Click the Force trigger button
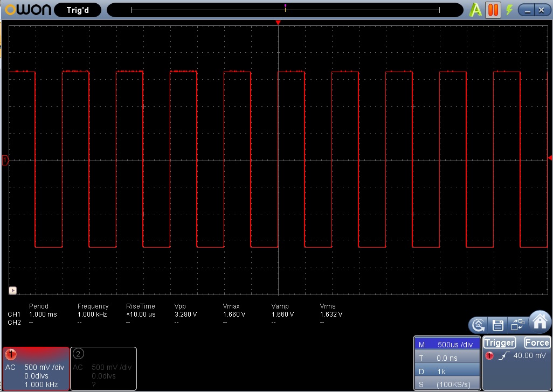 click(x=537, y=342)
